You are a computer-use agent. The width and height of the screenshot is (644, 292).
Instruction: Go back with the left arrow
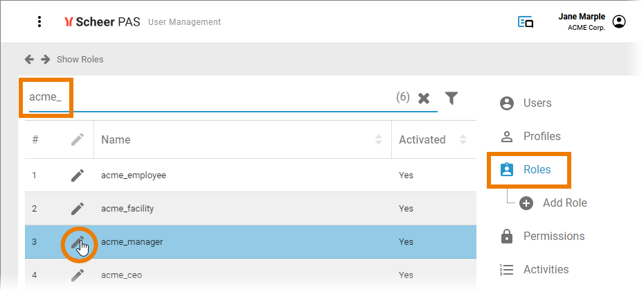click(29, 59)
